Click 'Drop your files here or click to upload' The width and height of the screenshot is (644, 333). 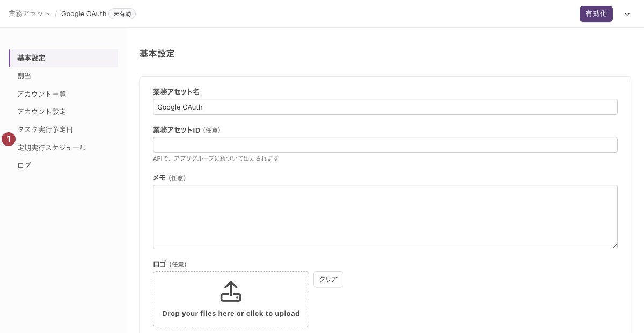tap(231, 313)
